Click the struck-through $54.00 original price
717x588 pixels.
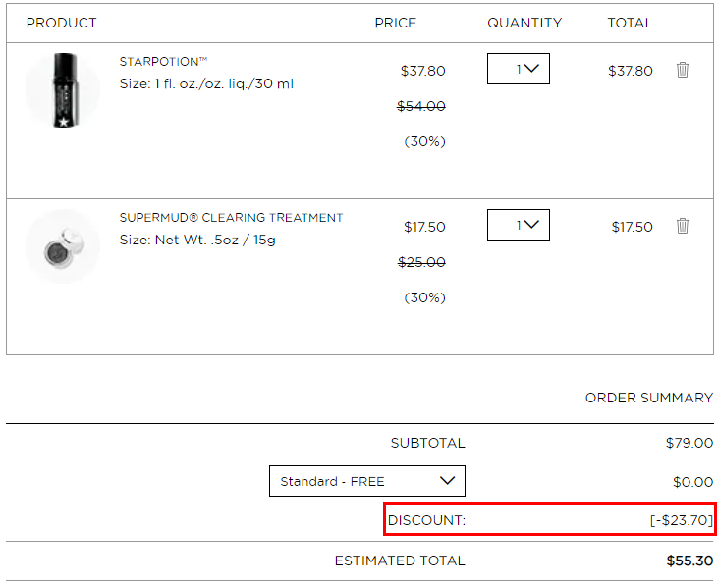point(421,106)
